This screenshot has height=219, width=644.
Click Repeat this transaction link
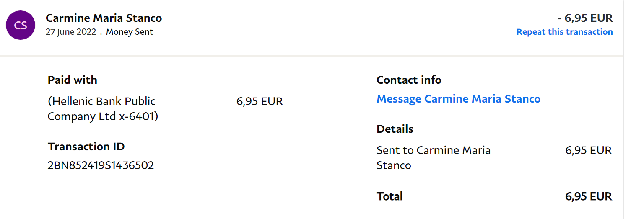coord(564,32)
